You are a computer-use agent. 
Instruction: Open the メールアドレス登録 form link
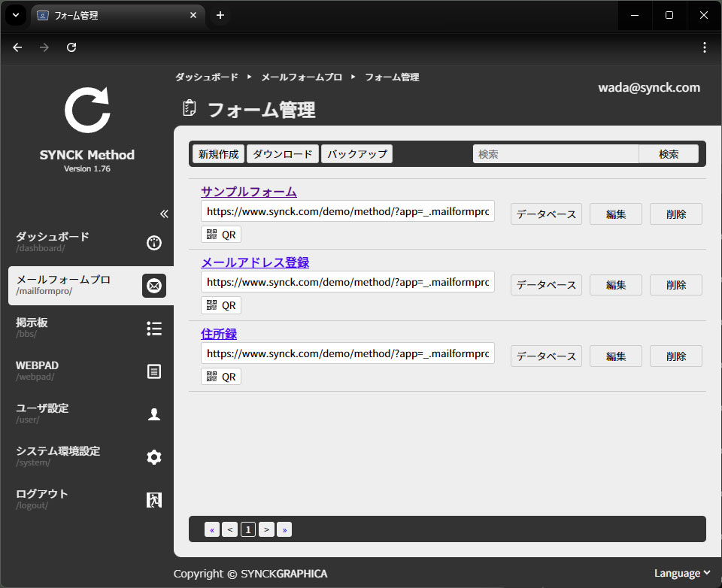(255, 262)
